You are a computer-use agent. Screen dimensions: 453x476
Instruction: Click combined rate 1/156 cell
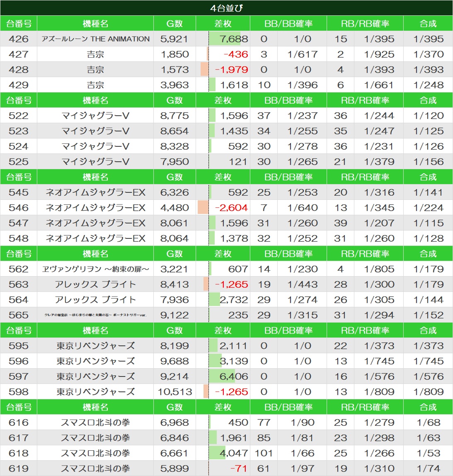pos(428,162)
